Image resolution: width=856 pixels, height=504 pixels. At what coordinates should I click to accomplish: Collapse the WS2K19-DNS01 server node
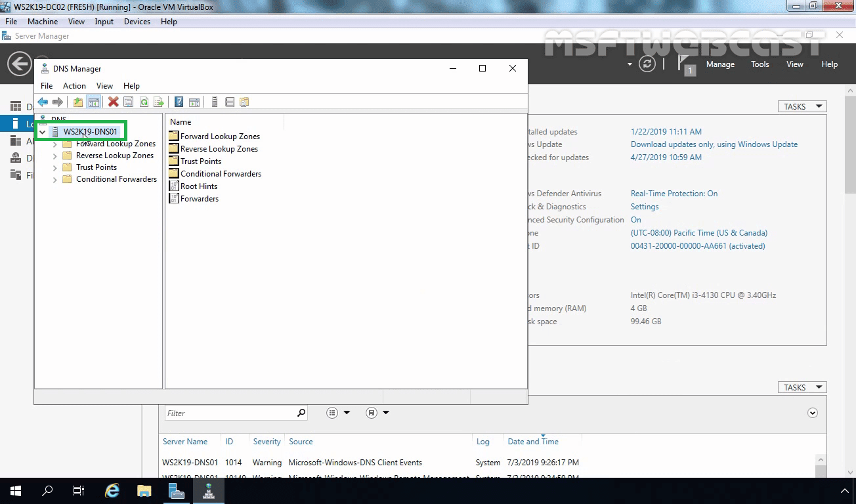(43, 132)
